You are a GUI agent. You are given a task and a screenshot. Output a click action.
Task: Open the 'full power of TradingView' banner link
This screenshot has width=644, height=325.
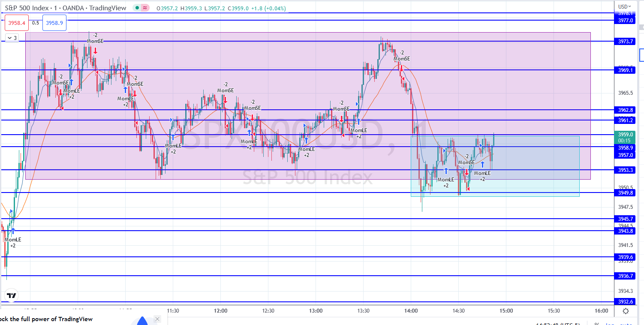[46, 319]
